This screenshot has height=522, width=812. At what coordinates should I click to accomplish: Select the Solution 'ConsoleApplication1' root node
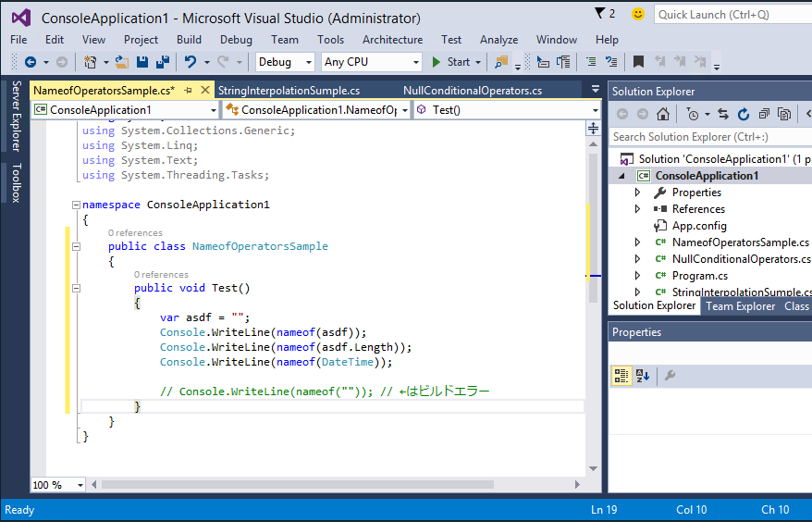pyautogui.click(x=724, y=159)
